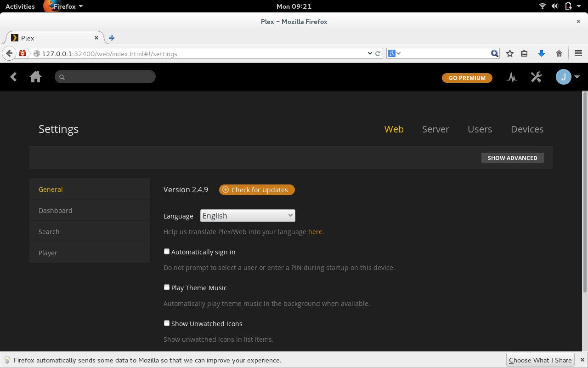This screenshot has width=588, height=368.
Task: Click the Firefox URL address bar
Action: [x=200, y=54]
